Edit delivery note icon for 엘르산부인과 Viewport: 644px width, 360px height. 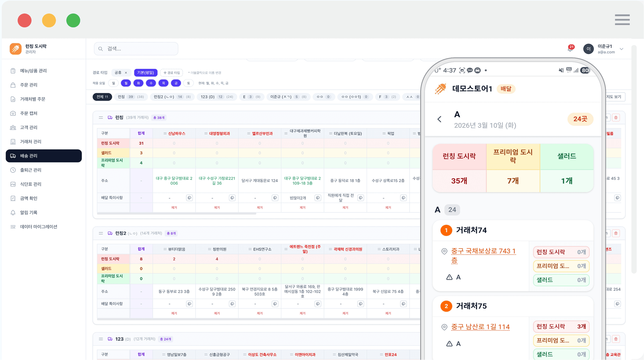pos(275,198)
